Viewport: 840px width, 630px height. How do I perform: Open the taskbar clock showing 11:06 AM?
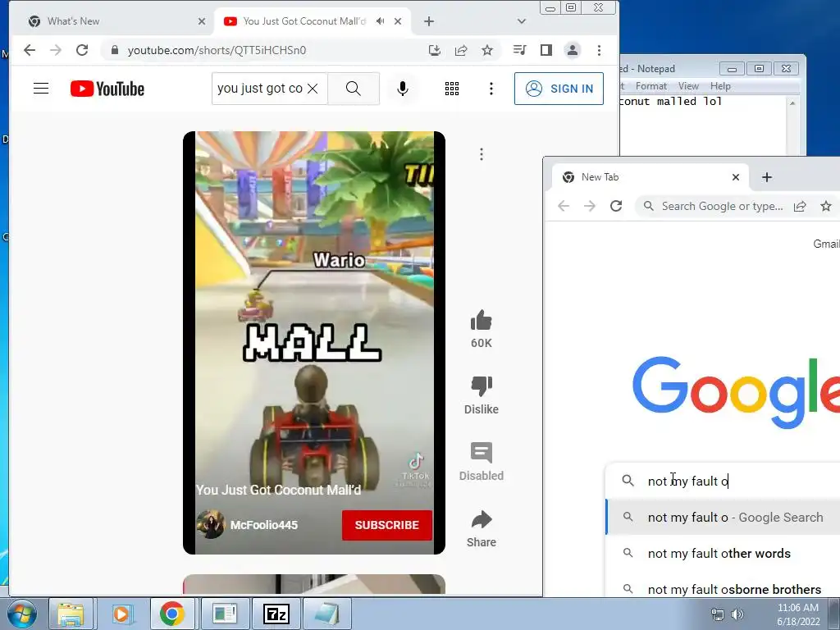[798, 614]
